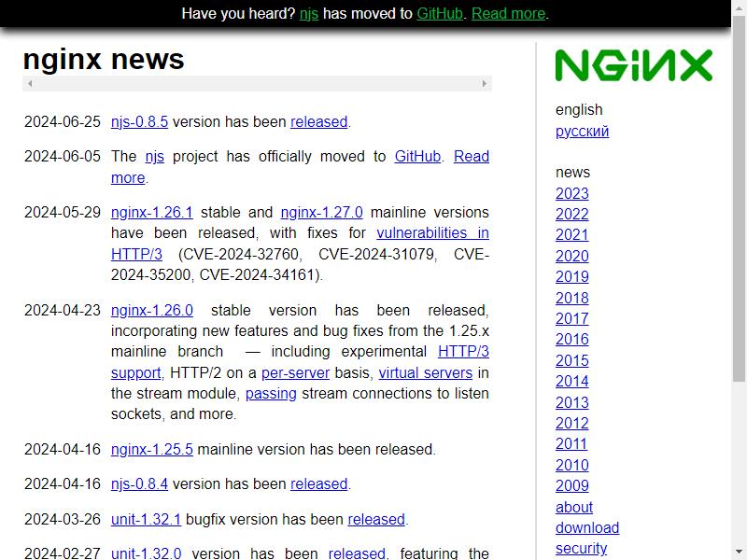The image size is (747, 560).
Task: Open nginx-1.27.0 link
Action: (x=321, y=212)
